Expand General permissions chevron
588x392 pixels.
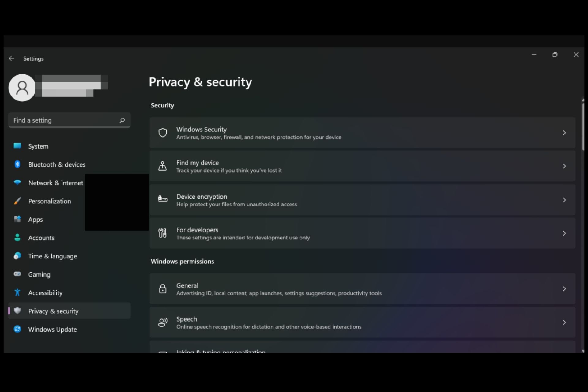[564, 289]
